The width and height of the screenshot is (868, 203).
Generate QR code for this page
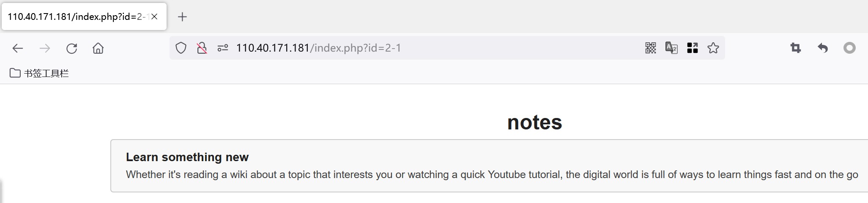click(x=651, y=48)
